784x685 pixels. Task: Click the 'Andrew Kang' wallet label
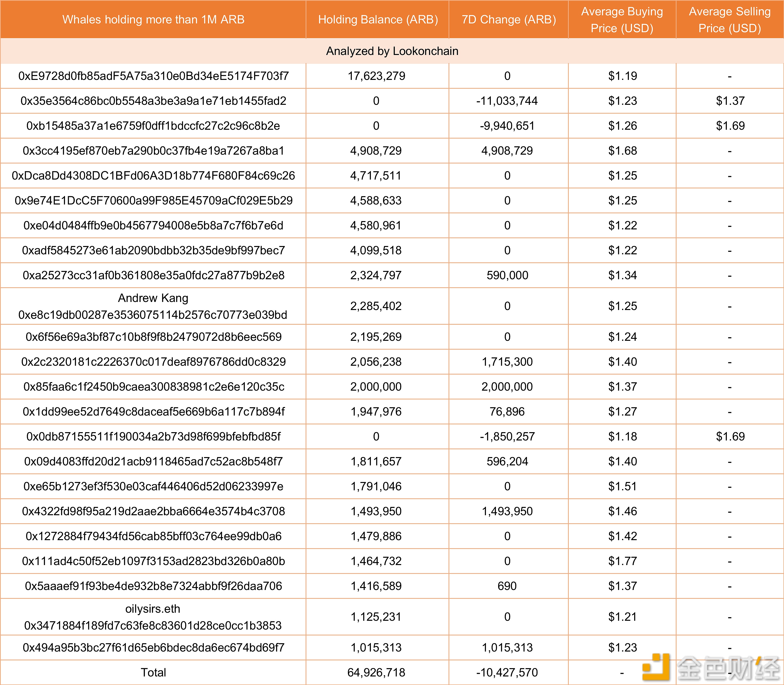[x=153, y=298]
